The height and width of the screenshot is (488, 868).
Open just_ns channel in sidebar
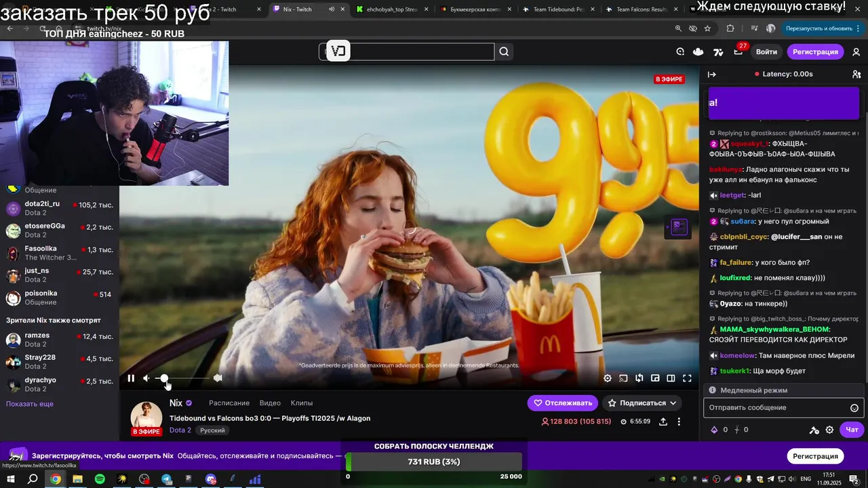60,275
